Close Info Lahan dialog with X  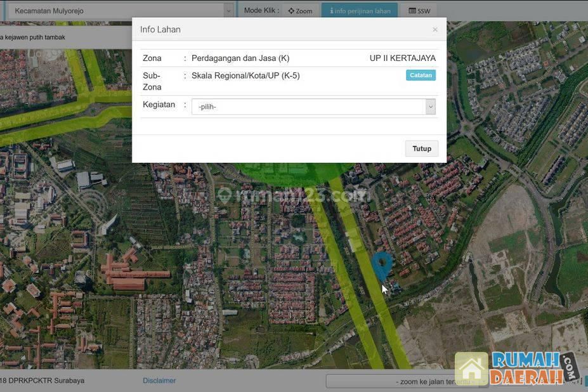coord(434,29)
